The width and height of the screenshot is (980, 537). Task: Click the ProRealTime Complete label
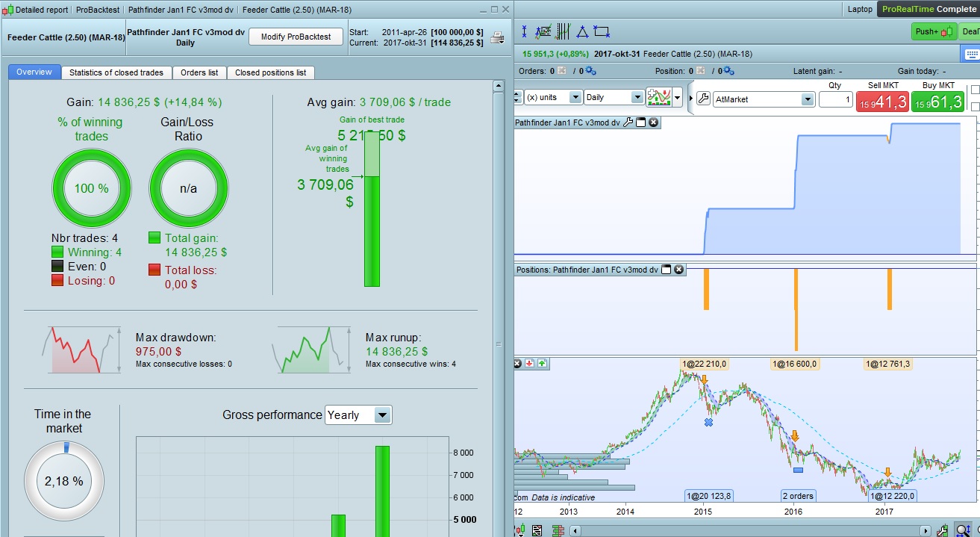(x=929, y=9)
